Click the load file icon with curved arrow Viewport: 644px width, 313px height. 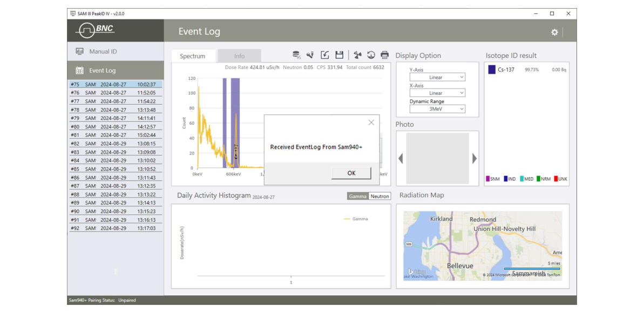[325, 55]
